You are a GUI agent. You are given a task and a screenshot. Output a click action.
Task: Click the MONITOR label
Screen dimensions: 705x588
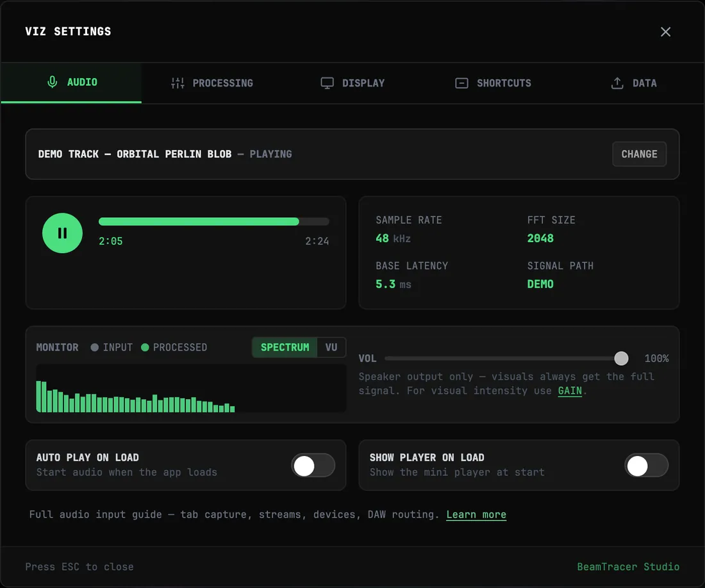click(x=57, y=347)
